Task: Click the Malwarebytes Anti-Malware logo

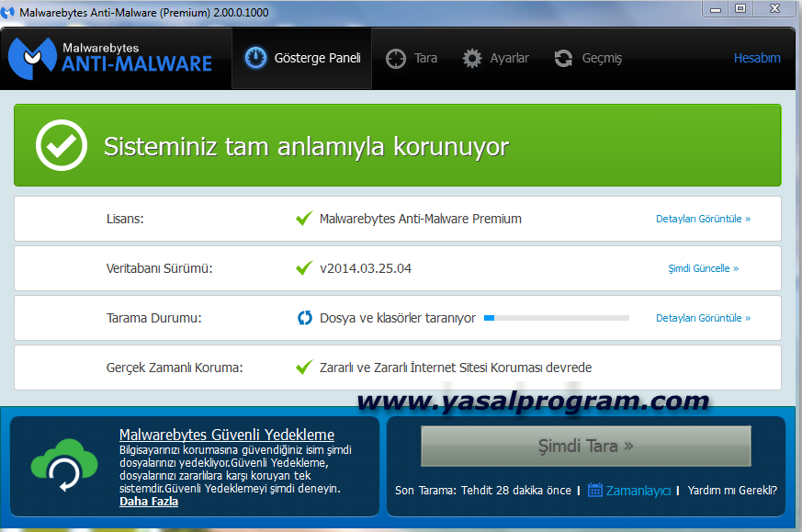Action: click(110, 57)
